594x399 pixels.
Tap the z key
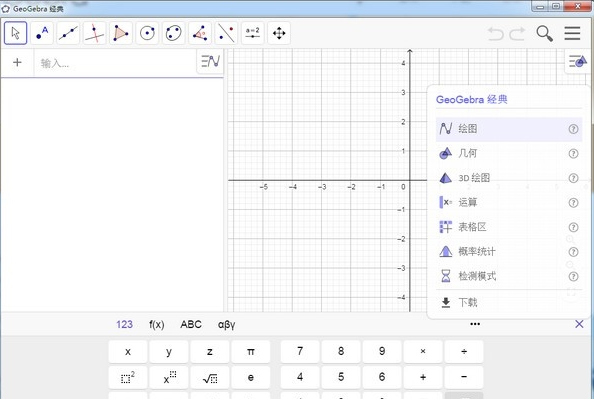coord(209,352)
